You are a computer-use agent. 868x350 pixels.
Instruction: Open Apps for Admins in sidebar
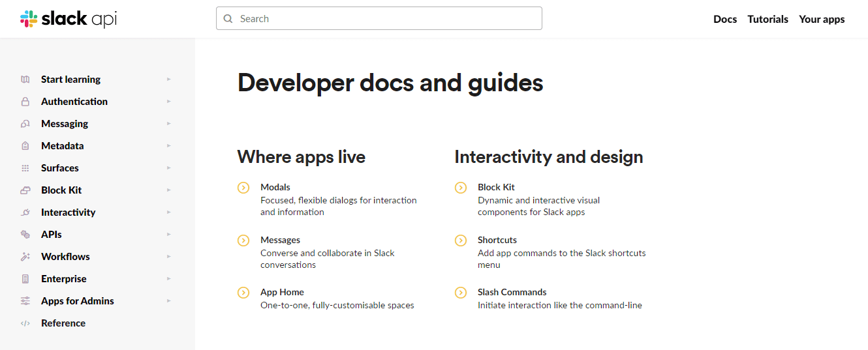pyautogui.click(x=78, y=301)
